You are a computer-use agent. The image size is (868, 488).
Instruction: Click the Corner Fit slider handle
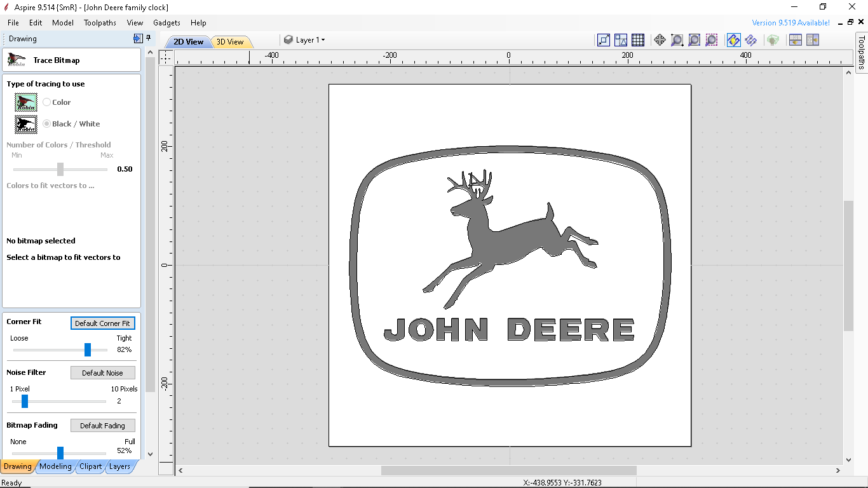88,349
